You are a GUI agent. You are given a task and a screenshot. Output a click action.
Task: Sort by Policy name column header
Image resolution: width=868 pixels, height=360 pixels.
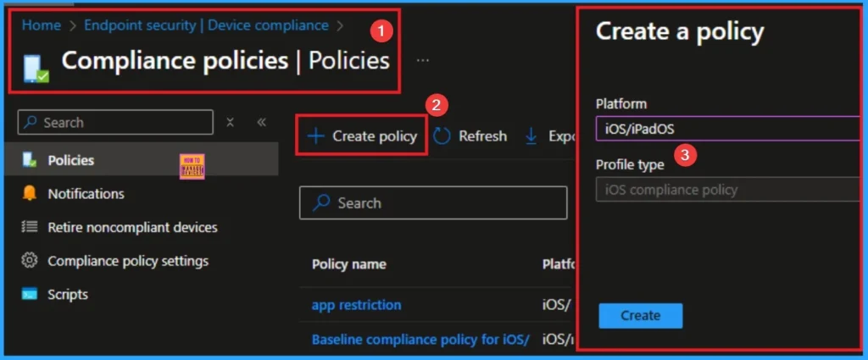348,263
